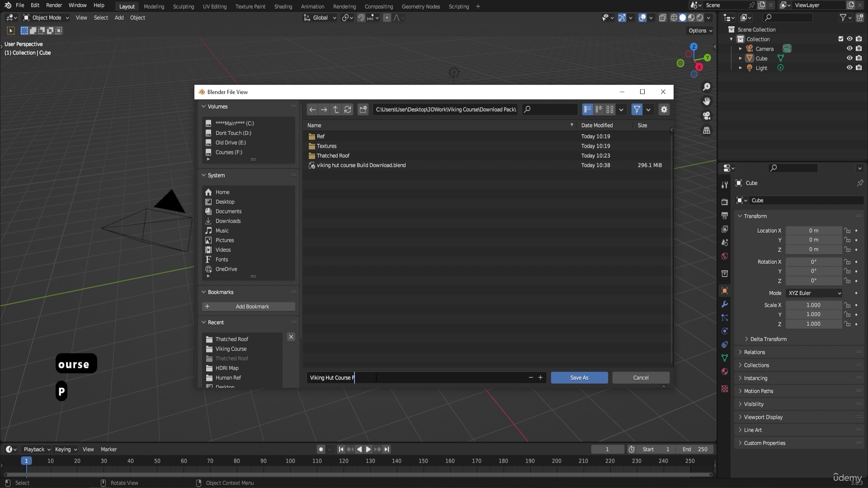The height and width of the screenshot is (488, 868).
Task: Select viking hut course Build Download.blend file
Action: click(487, 165)
